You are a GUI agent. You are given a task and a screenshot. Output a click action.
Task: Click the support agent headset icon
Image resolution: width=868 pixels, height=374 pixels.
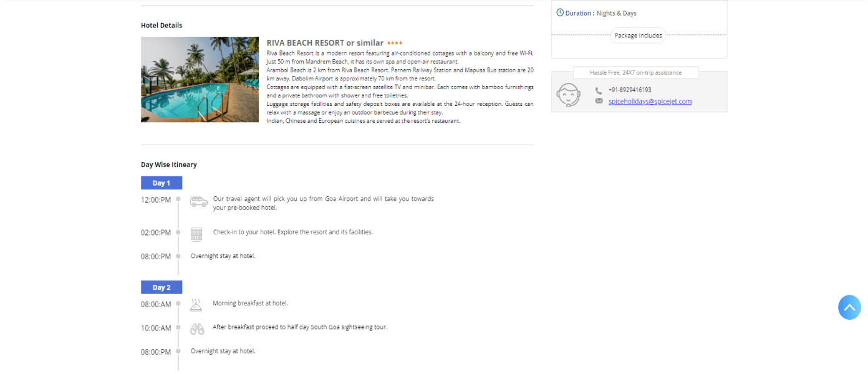(x=568, y=95)
